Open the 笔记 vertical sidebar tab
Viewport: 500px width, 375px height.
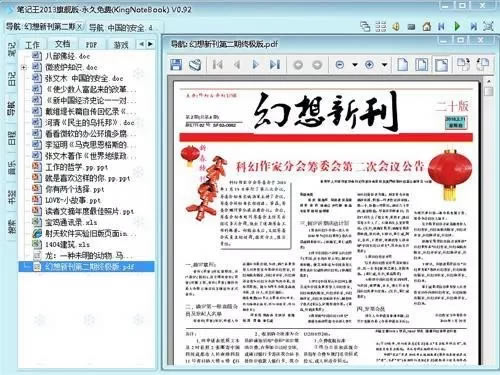[12, 49]
